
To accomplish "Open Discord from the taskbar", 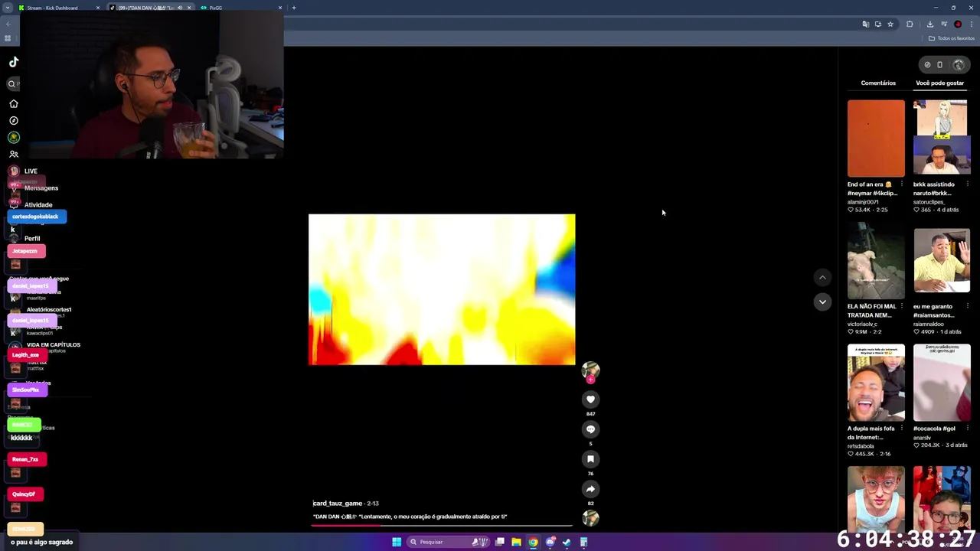I will tap(550, 542).
